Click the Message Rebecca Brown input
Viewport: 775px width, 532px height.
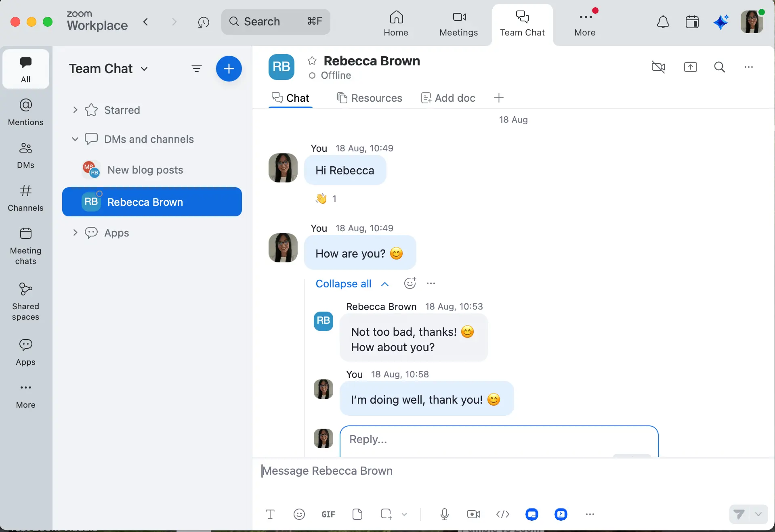tap(513, 471)
